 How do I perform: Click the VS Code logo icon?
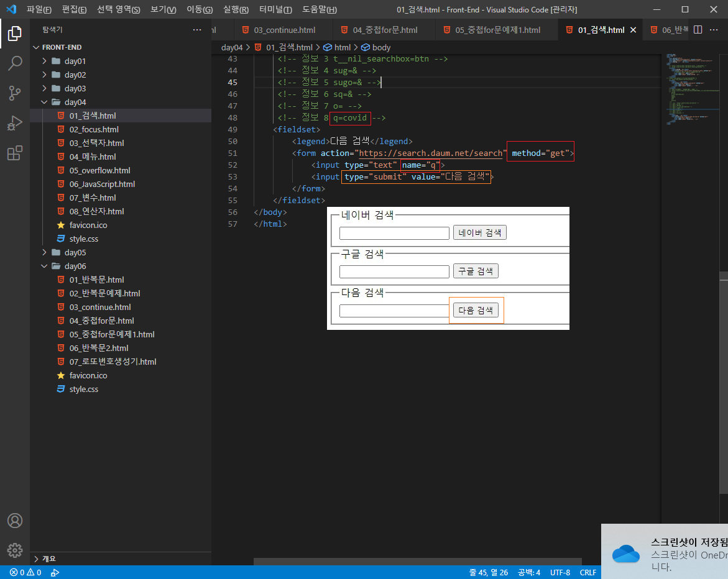[11, 9]
